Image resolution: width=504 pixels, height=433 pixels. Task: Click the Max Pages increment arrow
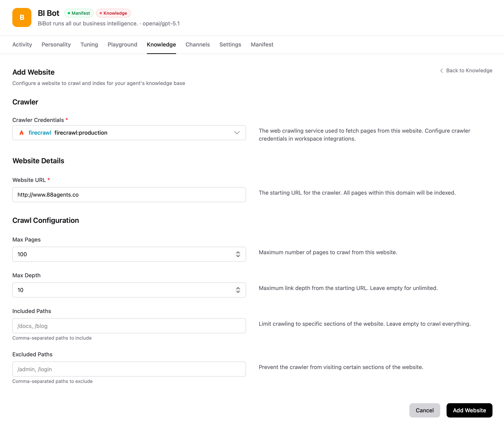tap(238, 253)
